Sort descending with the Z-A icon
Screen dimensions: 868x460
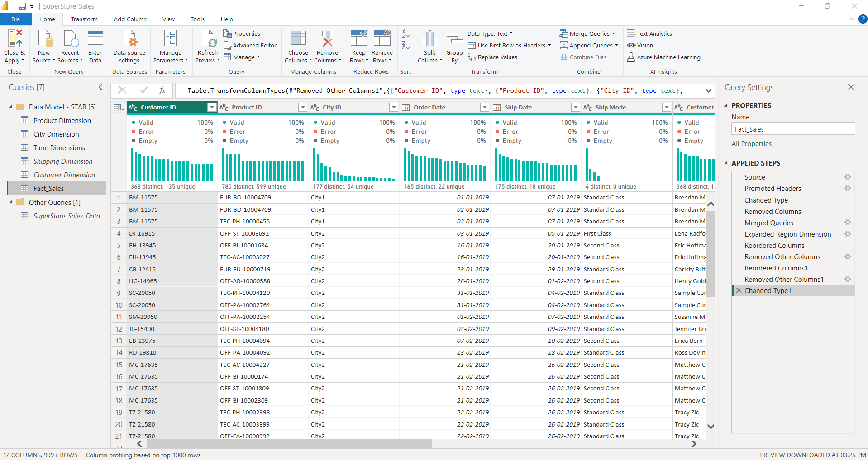(406, 45)
